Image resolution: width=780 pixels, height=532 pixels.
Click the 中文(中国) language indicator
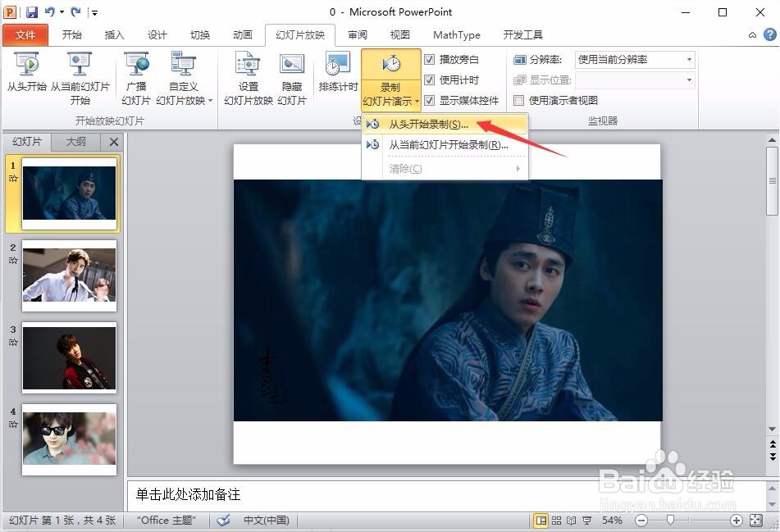266,521
